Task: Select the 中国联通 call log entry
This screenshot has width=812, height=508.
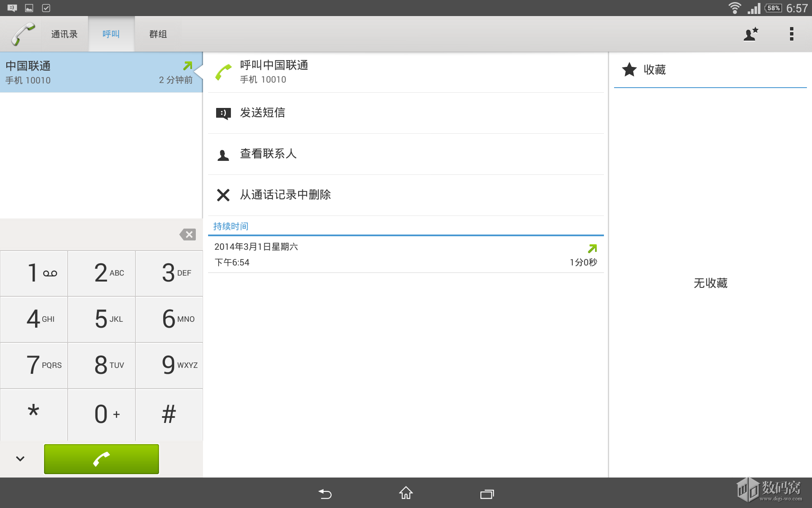Action: tap(101, 72)
